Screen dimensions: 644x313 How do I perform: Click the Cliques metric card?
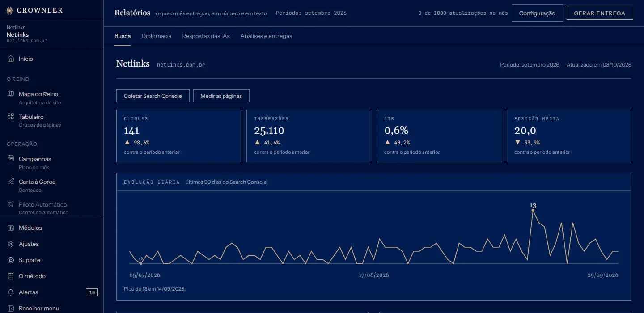click(x=178, y=136)
